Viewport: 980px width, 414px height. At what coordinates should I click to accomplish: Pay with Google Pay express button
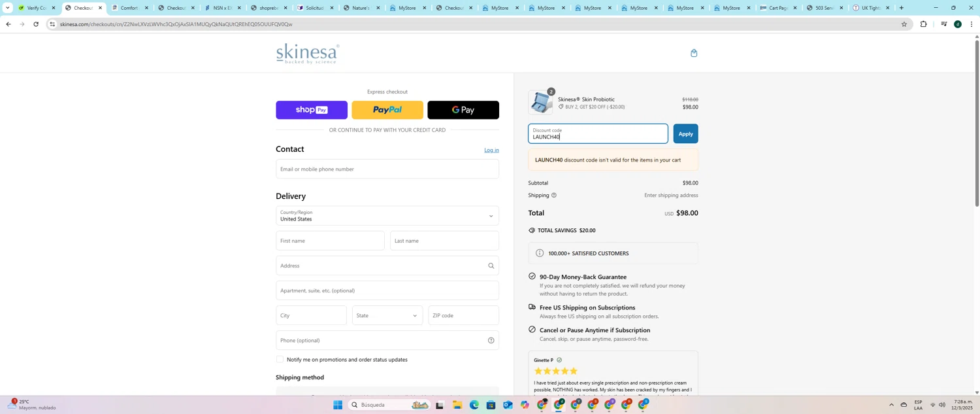click(463, 110)
